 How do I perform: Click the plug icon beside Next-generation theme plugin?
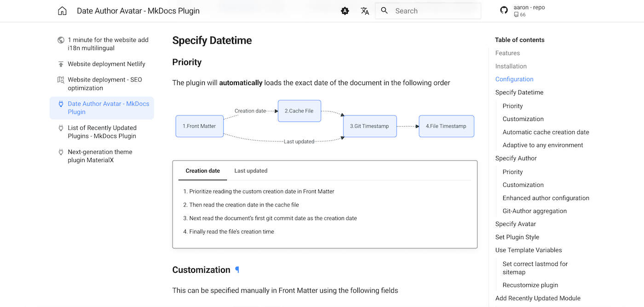coord(61,152)
